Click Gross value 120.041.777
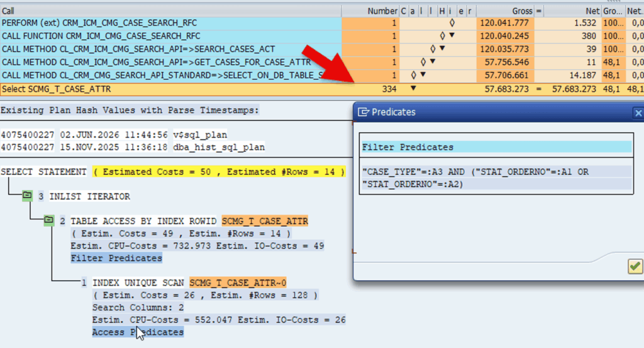The image size is (644, 348). tap(504, 23)
